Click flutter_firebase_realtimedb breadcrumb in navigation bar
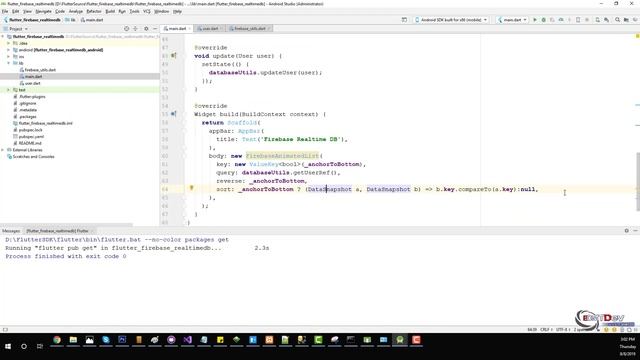This screenshot has width=640, height=360. tap(32, 20)
